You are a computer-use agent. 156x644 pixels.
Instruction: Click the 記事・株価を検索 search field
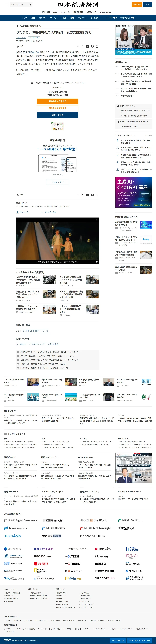19,5
